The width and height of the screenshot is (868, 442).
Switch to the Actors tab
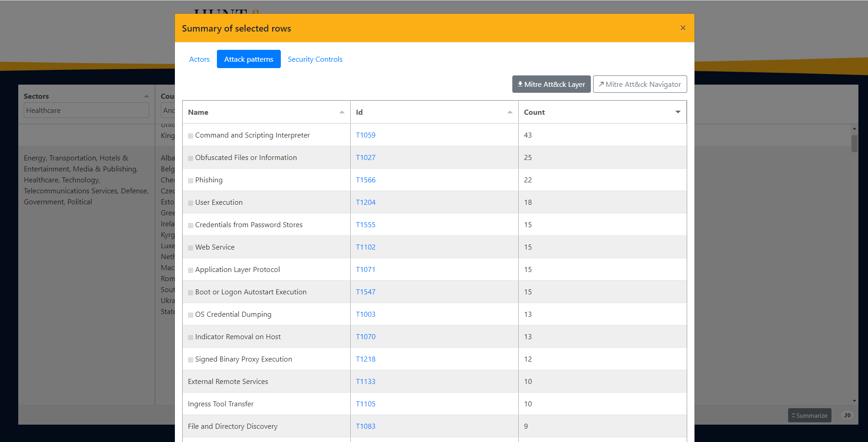(x=200, y=59)
